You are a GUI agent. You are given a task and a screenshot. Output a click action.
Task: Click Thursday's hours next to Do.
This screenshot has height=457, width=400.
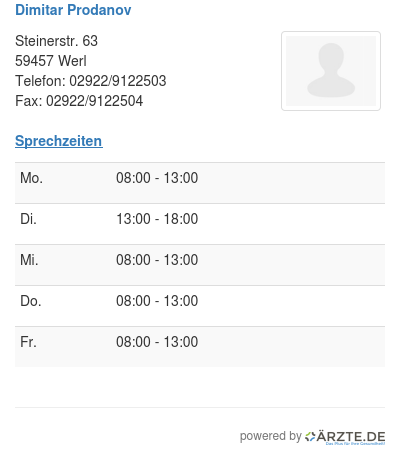coord(157,301)
